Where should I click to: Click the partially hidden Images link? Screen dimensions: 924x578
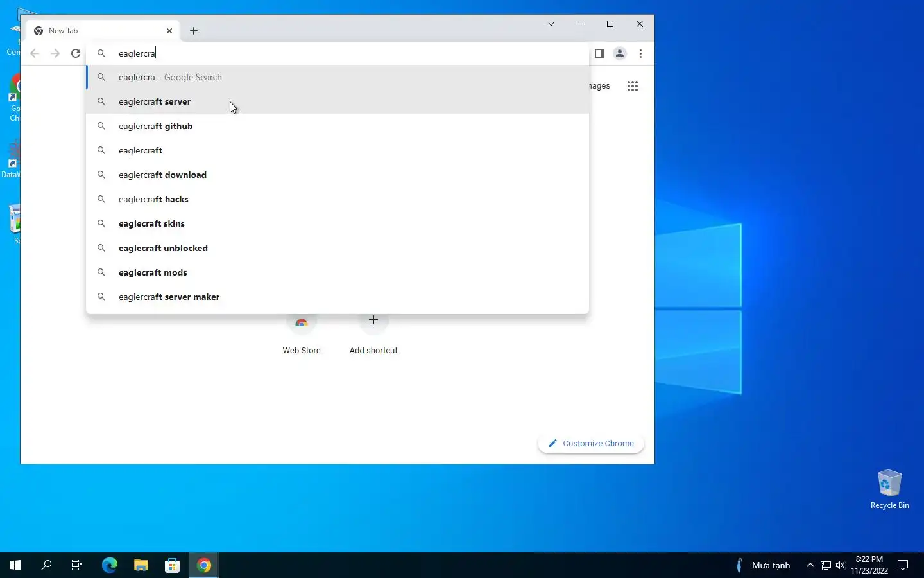tap(599, 86)
